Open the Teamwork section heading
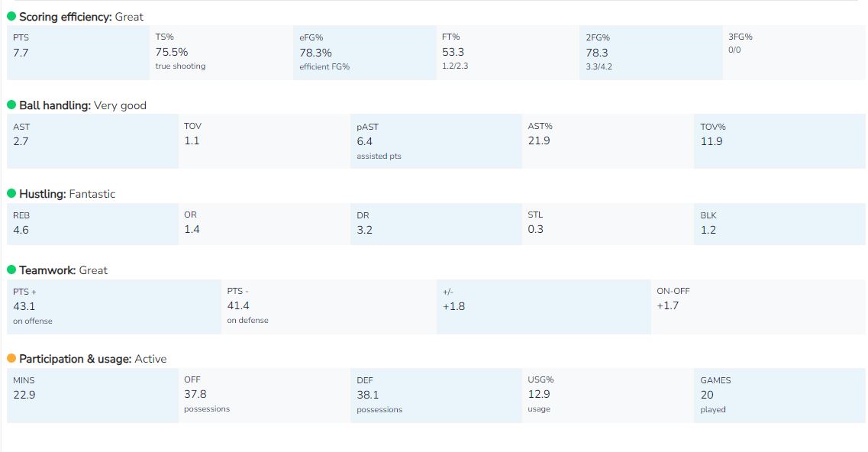Viewport: 868px width, 452px height. tap(63, 270)
